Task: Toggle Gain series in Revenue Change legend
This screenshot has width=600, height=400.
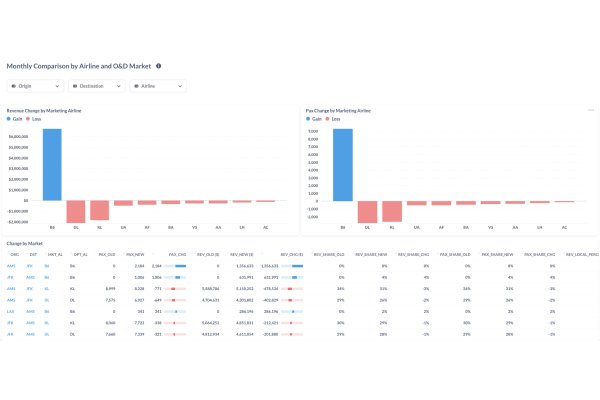Action: click(x=17, y=118)
